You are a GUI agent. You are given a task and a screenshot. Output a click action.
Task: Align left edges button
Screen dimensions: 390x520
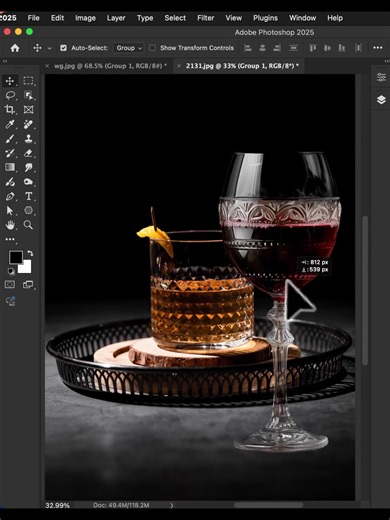(x=248, y=48)
